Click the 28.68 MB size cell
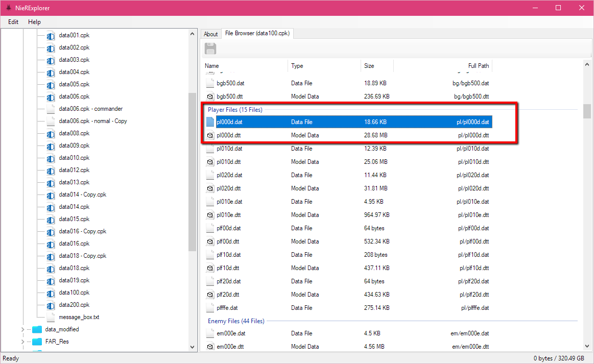 (376, 135)
